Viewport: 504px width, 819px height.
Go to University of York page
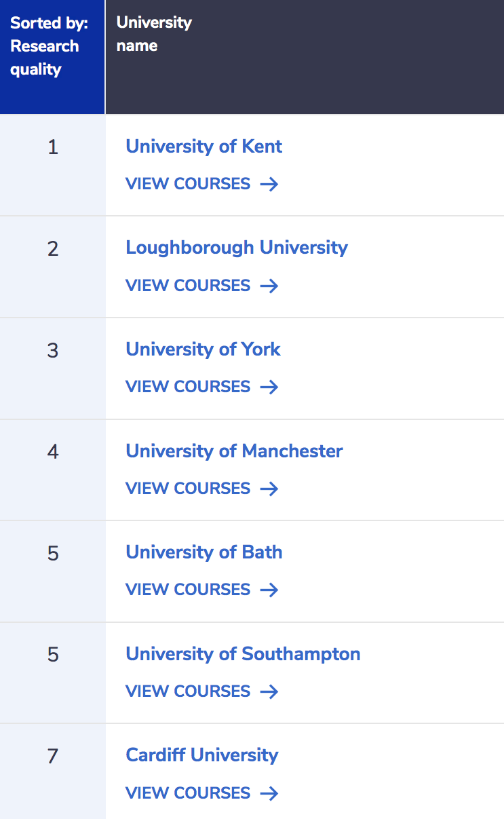(x=203, y=349)
